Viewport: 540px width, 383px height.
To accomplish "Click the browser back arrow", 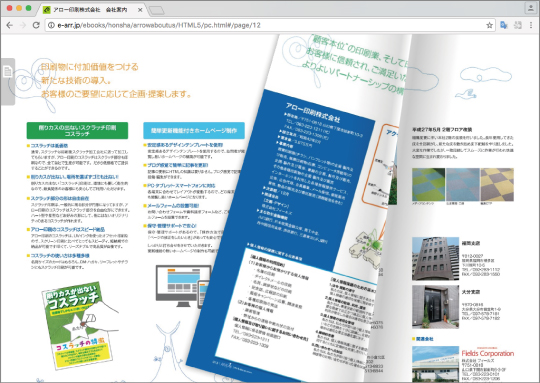I will pos(10,25).
